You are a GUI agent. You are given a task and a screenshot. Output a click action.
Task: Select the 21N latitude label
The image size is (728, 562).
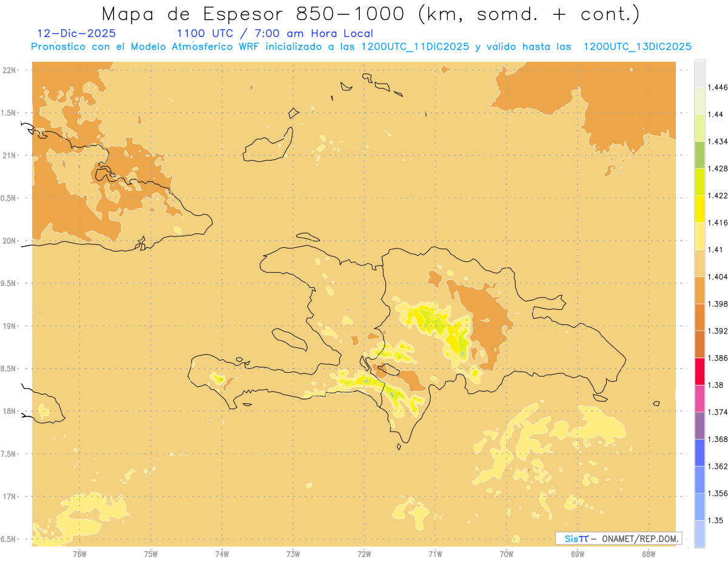10,155
